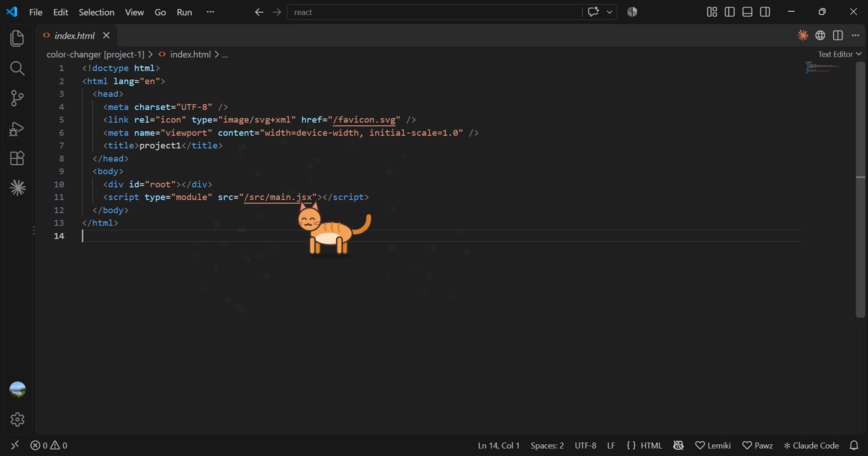Click Claude Code in status bar
This screenshot has width=868, height=456.
coord(811,445)
